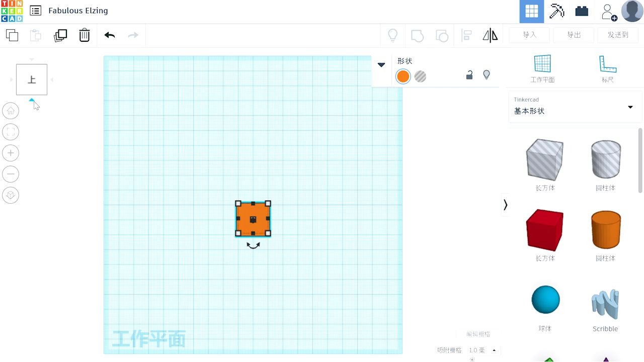Click the Fit view icon in left sidebar
The height and width of the screenshot is (362, 644).
tap(11, 132)
